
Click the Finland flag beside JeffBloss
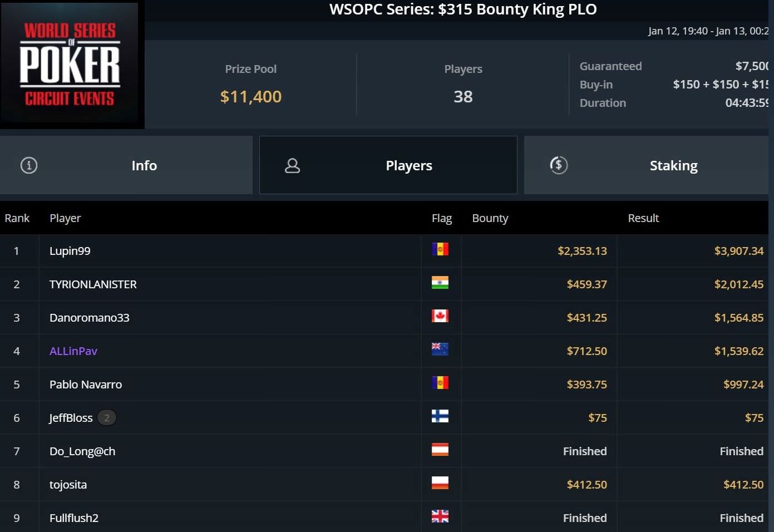440,416
